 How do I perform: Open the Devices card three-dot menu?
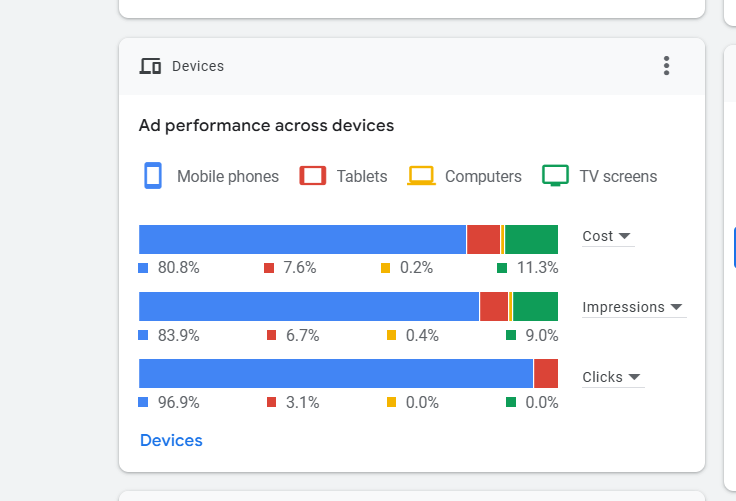click(x=667, y=66)
